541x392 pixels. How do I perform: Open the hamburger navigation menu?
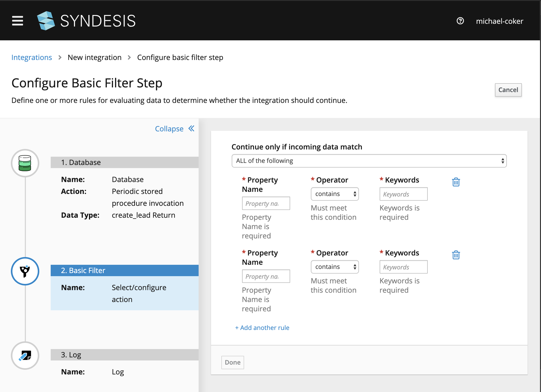coord(18,21)
